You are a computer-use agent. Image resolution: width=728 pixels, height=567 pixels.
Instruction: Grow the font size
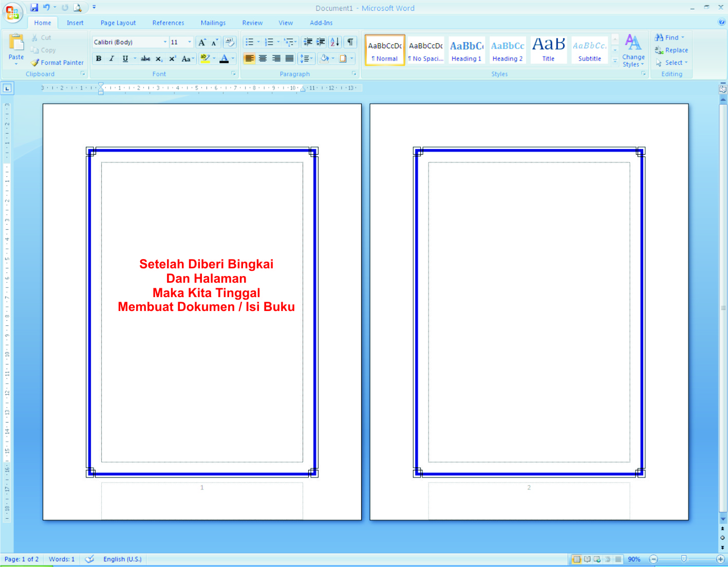[202, 42]
